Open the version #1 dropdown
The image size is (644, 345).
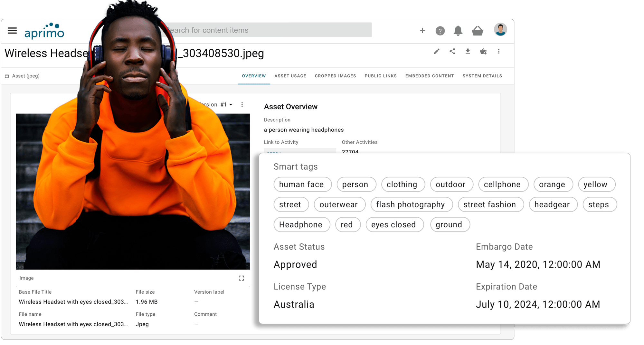point(226,104)
